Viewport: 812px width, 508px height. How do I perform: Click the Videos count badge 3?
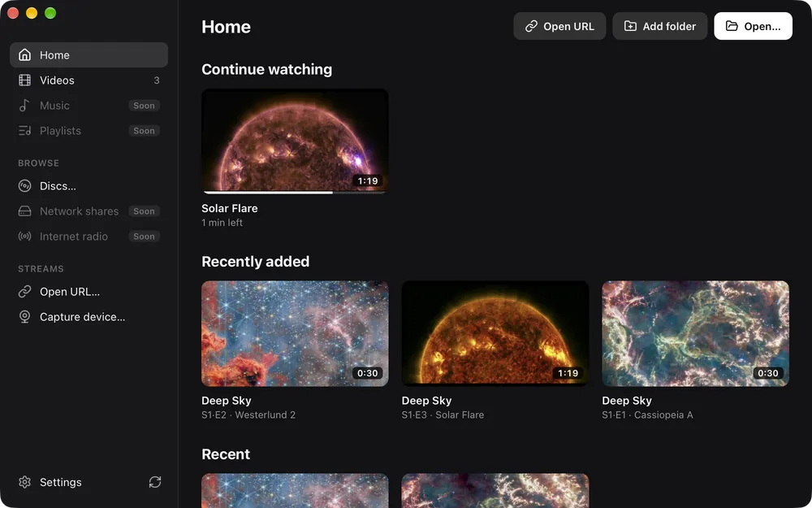tap(157, 80)
